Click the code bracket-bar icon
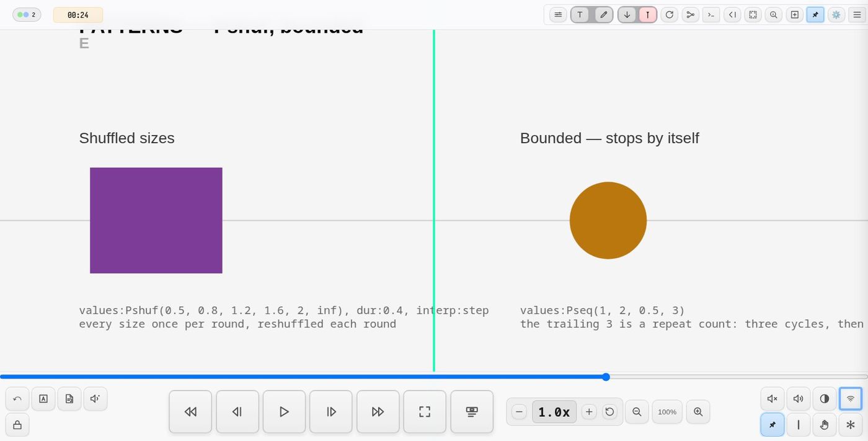Viewport: 868px width, 441px height. tap(732, 15)
